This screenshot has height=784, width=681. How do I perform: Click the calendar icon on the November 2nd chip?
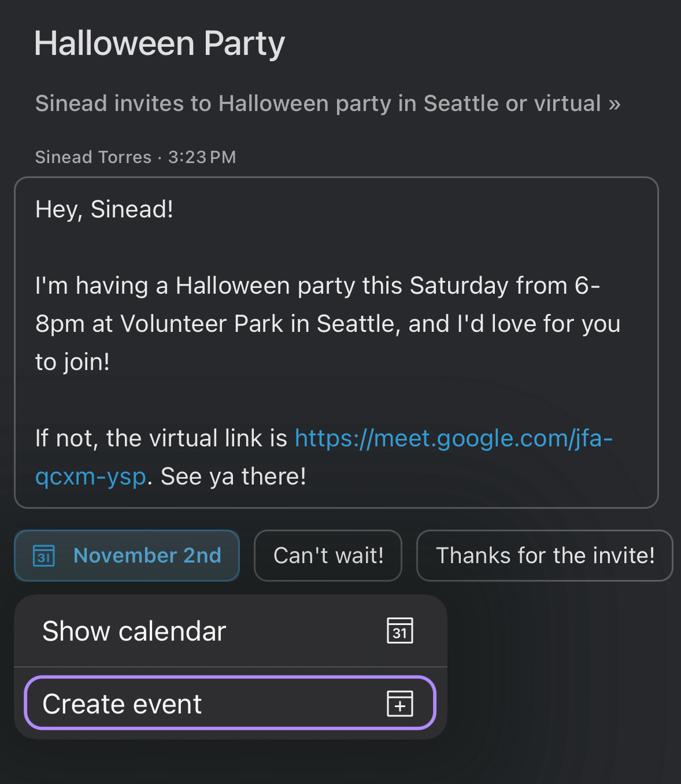tap(44, 556)
